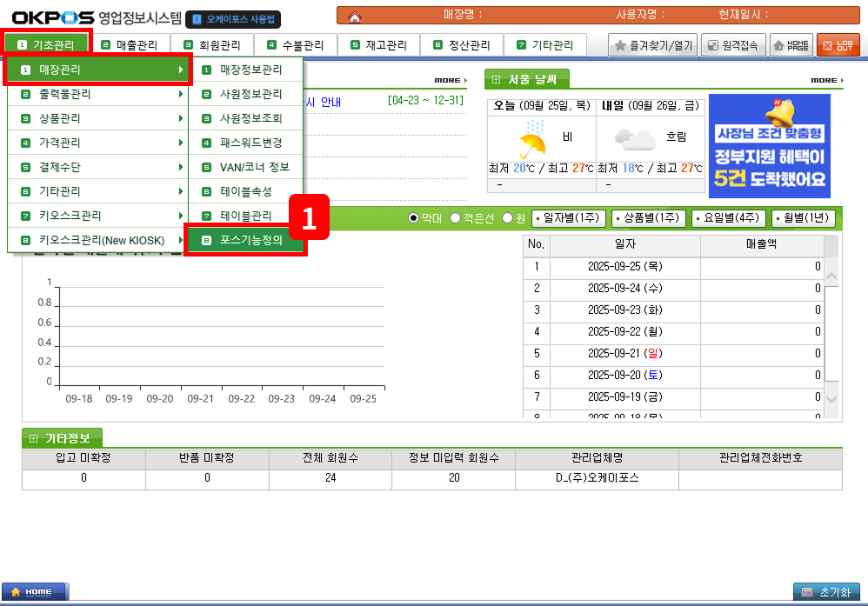The image size is (868, 606).
Task: Select the 원 pie chart radio button
Action: (508, 218)
